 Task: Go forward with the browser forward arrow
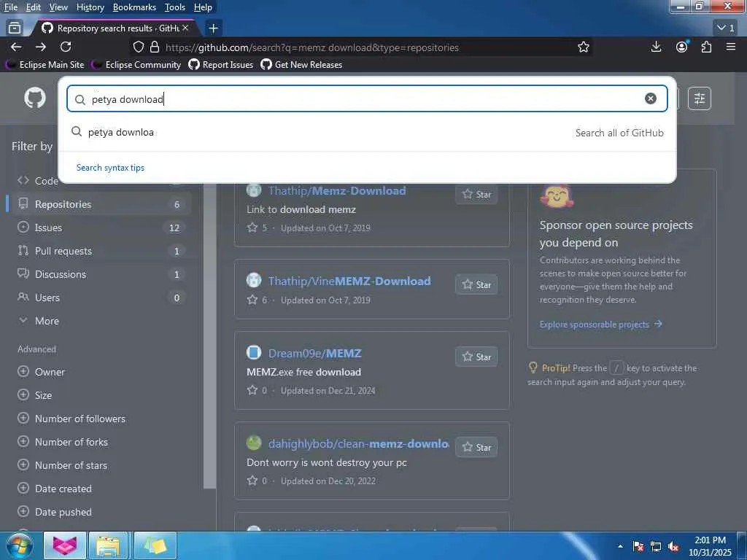pos(41,47)
